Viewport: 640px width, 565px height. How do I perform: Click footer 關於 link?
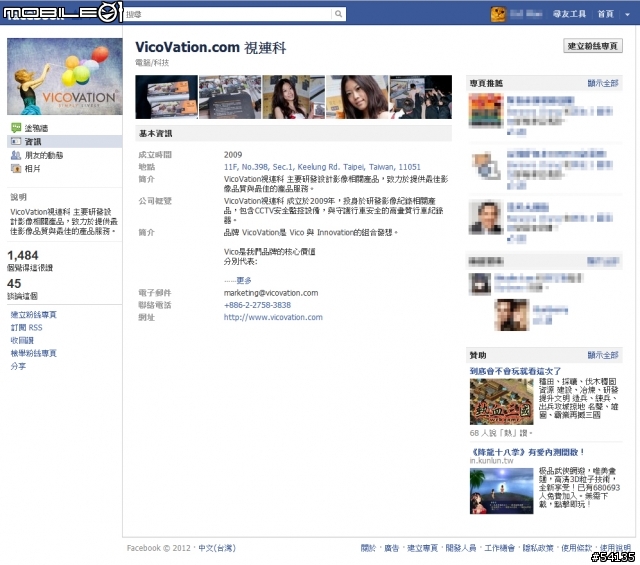tap(368, 548)
